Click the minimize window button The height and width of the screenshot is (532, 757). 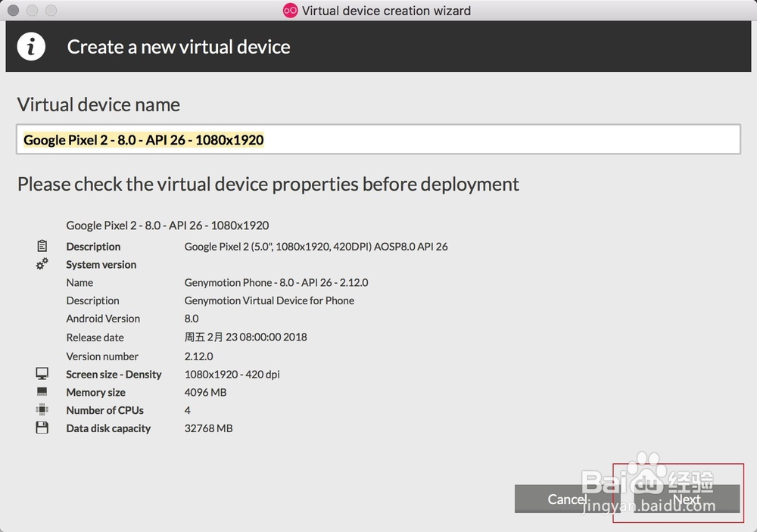click(32, 11)
